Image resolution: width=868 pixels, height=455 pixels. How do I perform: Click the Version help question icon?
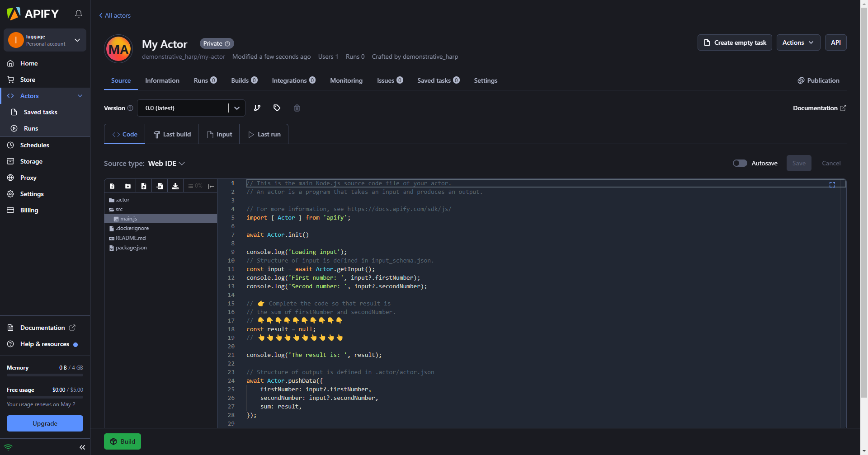(130, 108)
